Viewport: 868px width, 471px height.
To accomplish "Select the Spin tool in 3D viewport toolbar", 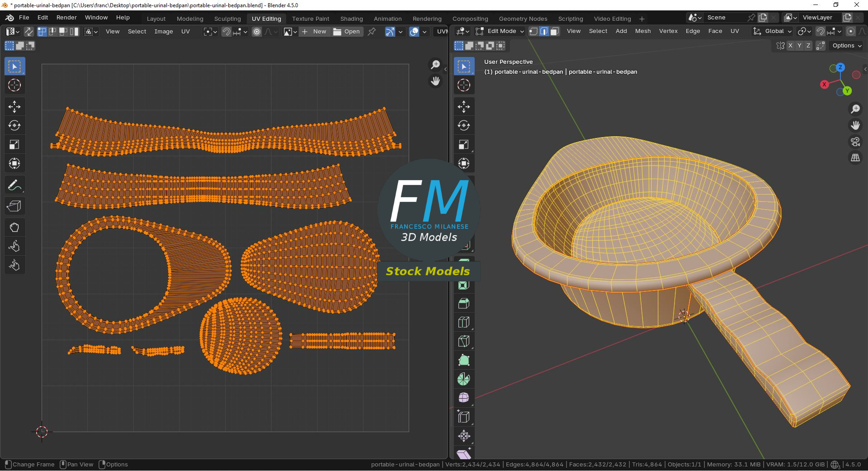I will tap(463, 379).
